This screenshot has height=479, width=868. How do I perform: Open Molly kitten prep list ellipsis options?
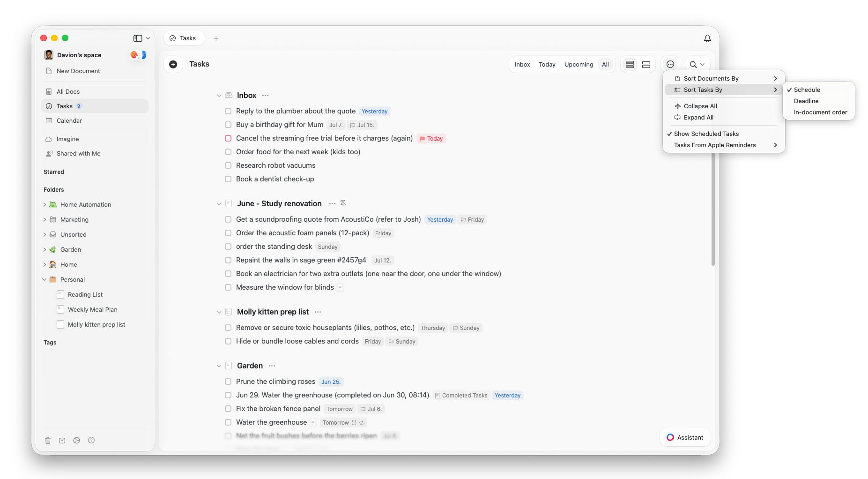tap(318, 312)
